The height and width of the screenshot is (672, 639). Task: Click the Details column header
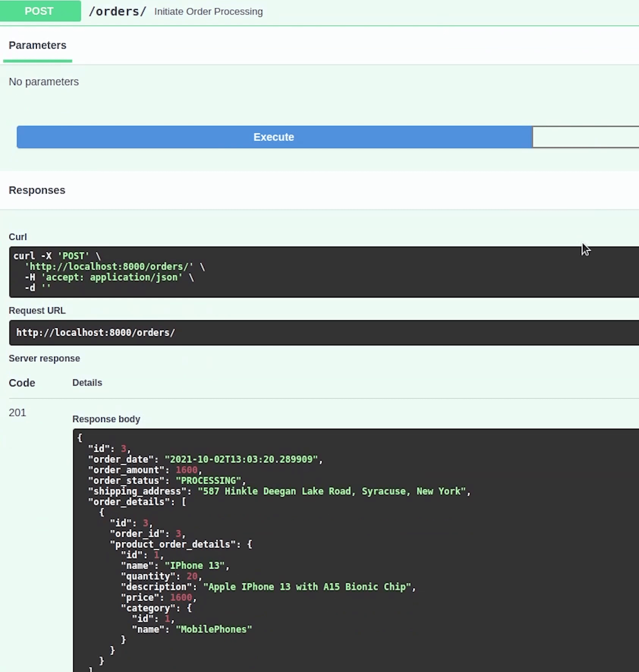pyautogui.click(x=87, y=382)
